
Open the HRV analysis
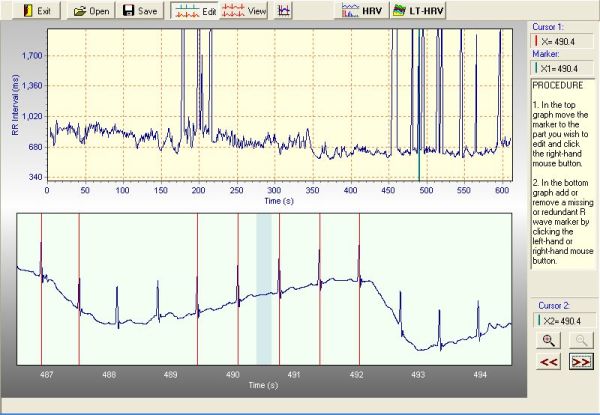(362, 11)
